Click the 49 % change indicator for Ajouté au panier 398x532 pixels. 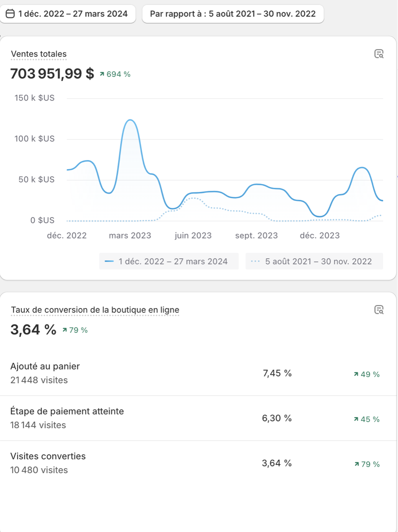(366, 374)
